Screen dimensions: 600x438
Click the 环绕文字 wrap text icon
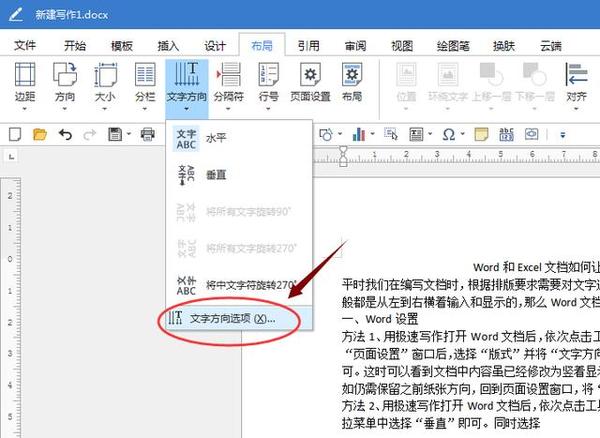coord(448,75)
